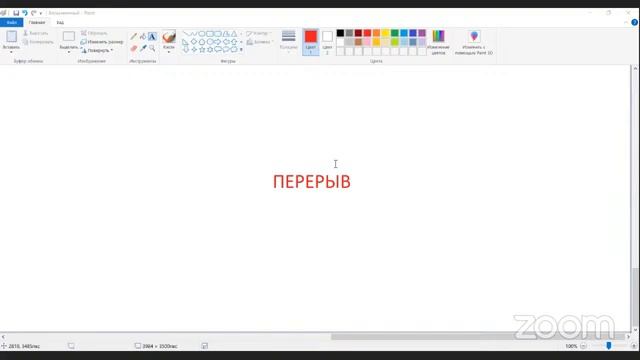Choose the pentagon shape
The image size is (640, 360).
click(x=202, y=42)
